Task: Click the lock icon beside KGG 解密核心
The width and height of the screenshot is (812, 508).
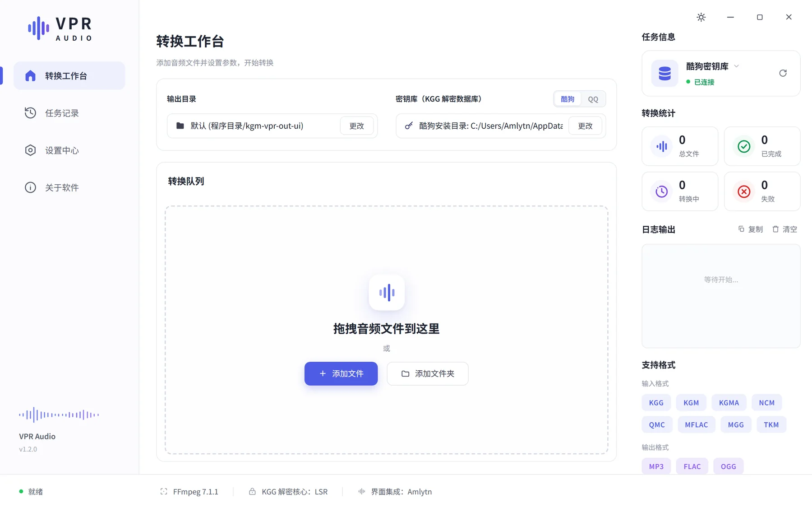Action: click(252, 491)
